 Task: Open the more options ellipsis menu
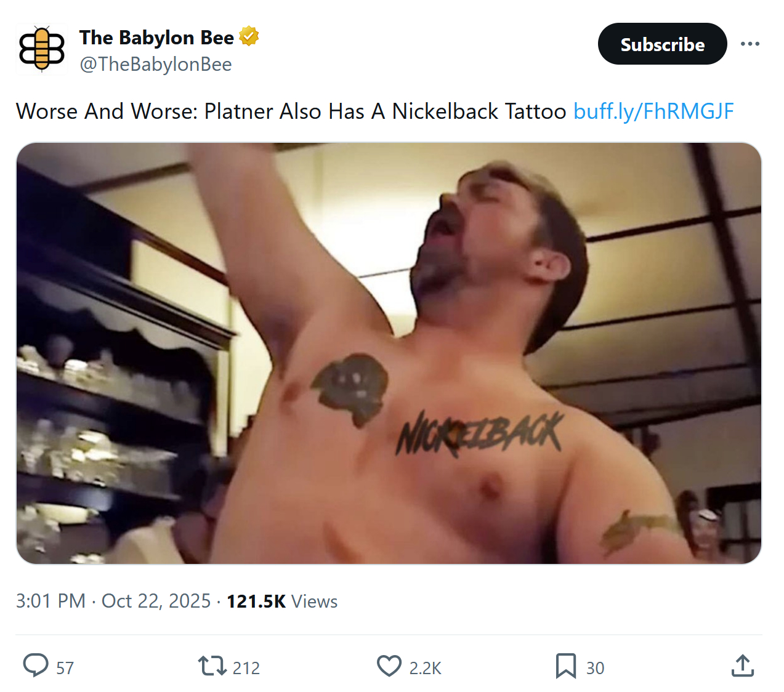click(750, 44)
